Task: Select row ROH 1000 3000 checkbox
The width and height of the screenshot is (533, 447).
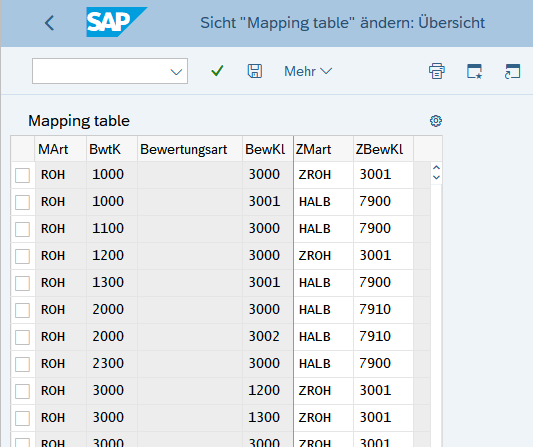Action: 22,175
